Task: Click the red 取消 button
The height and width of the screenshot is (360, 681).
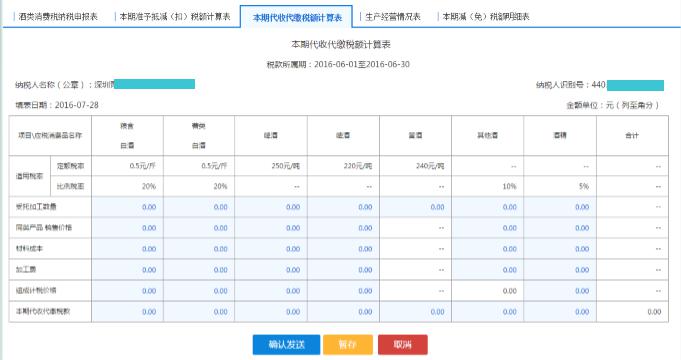Action: pos(403,345)
